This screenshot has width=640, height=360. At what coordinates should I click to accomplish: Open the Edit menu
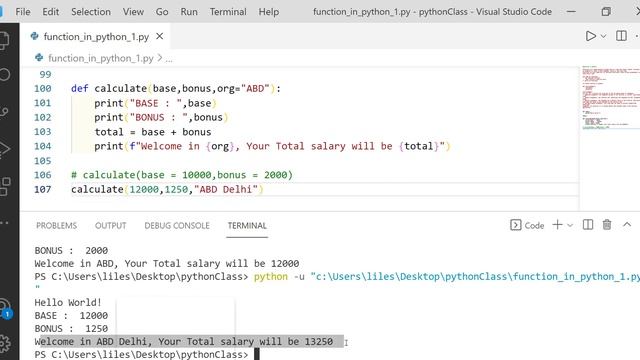coord(51,12)
